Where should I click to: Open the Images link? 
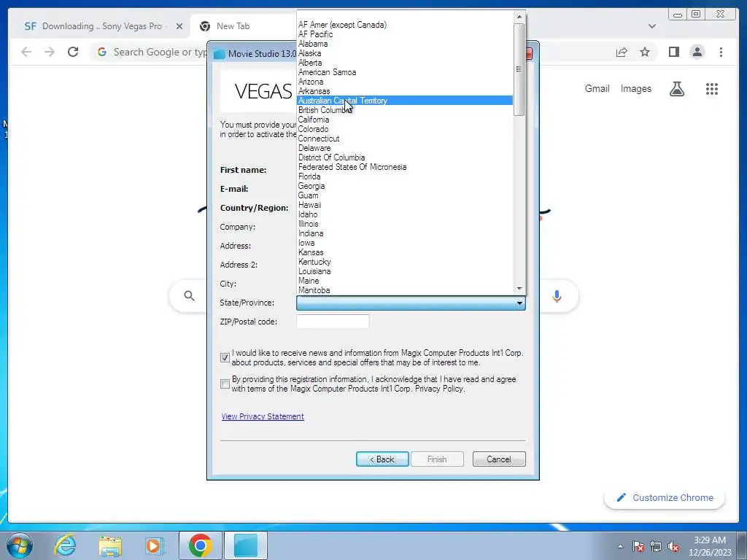pos(635,88)
